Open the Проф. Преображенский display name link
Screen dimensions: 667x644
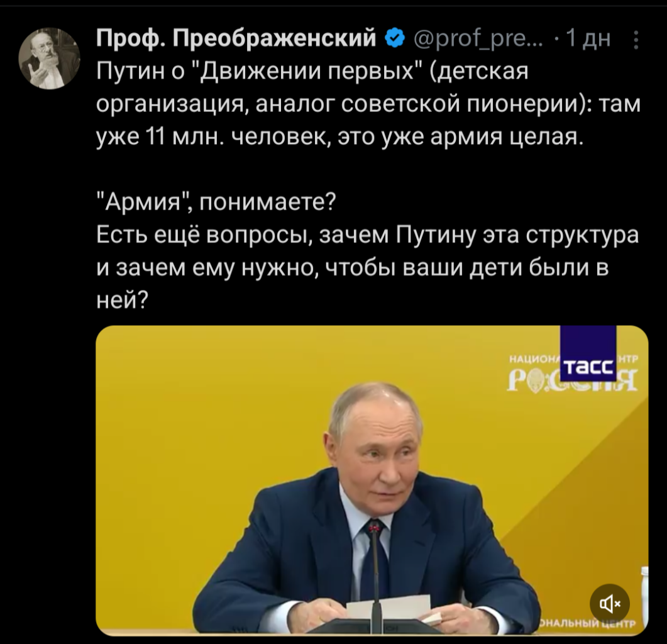click(x=238, y=40)
